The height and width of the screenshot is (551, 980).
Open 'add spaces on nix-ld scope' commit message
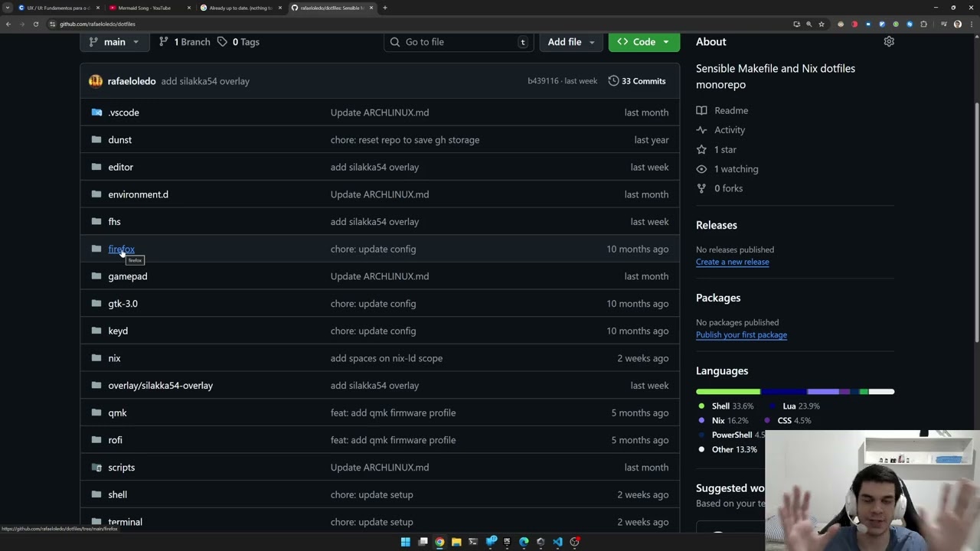coord(387,358)
